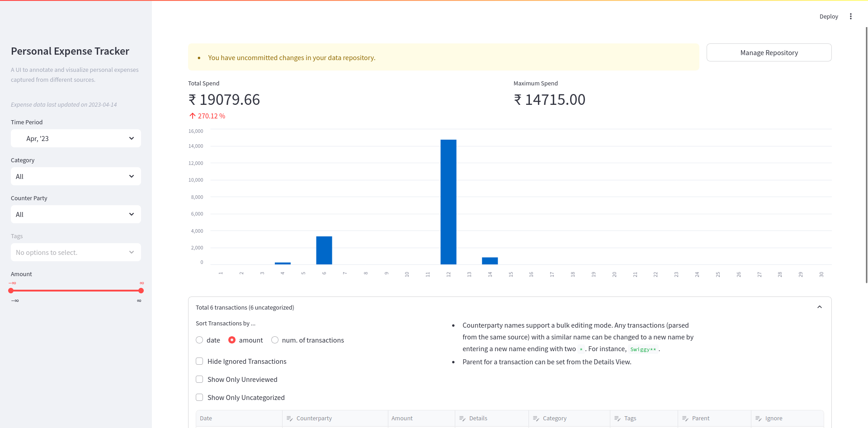
Task: Click the Date column header
Action: click(239, 419)
